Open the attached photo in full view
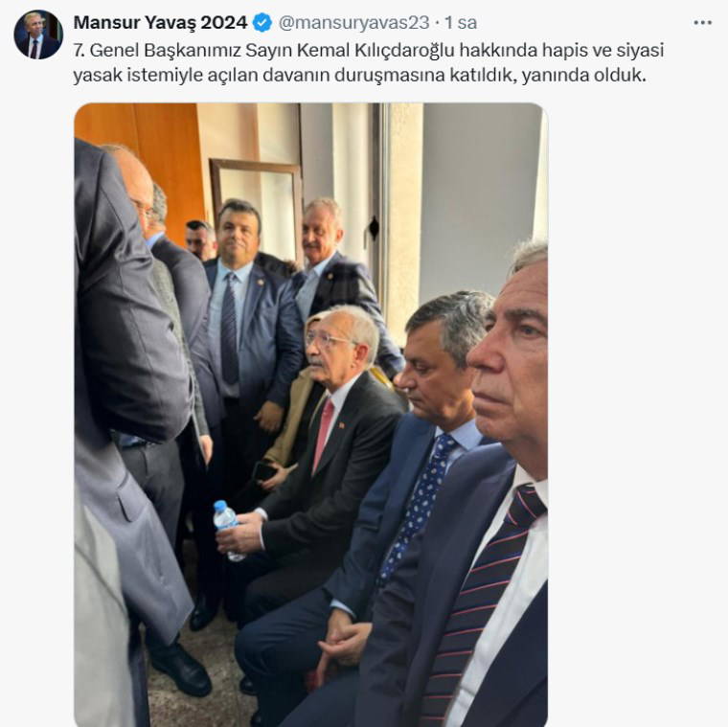 tap(311, 415)
